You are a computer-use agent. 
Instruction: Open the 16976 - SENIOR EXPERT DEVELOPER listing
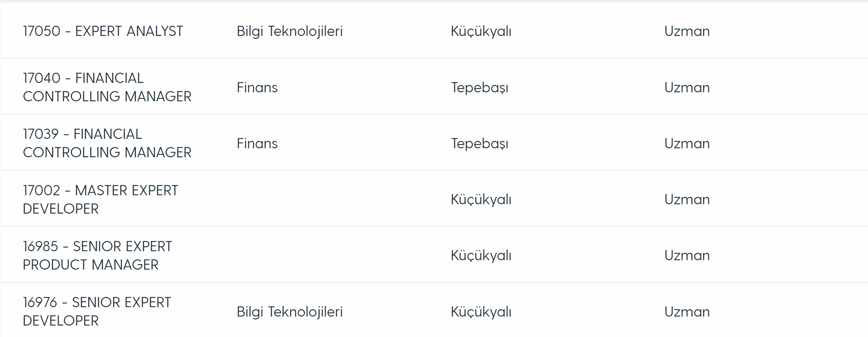(x=97, y=311)
